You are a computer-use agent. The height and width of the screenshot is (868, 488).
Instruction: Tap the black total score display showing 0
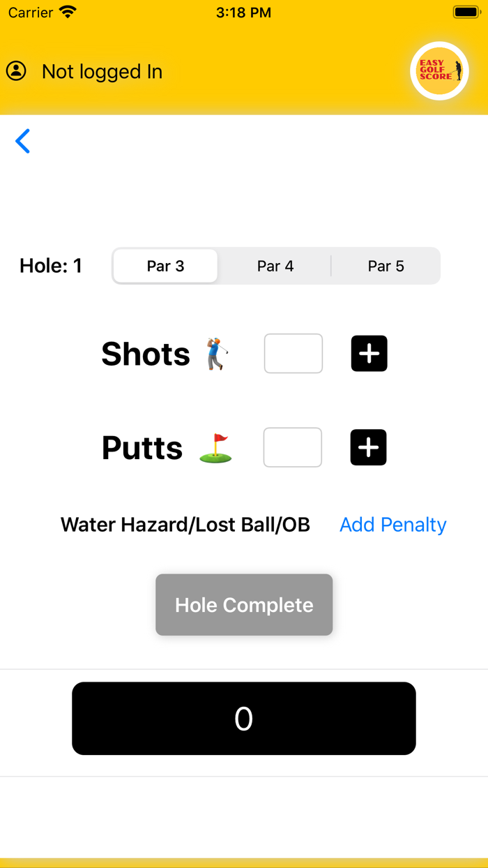pos(244,718)
